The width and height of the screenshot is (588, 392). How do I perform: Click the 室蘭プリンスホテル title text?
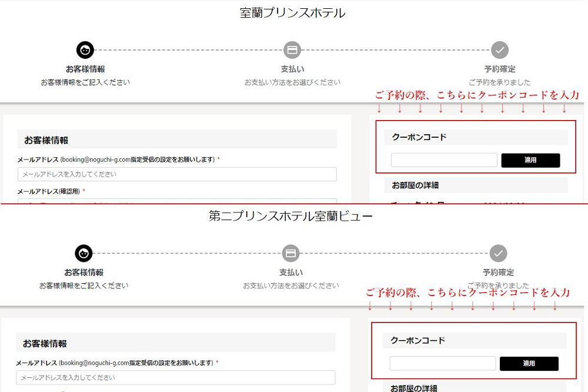pos(292,13)
